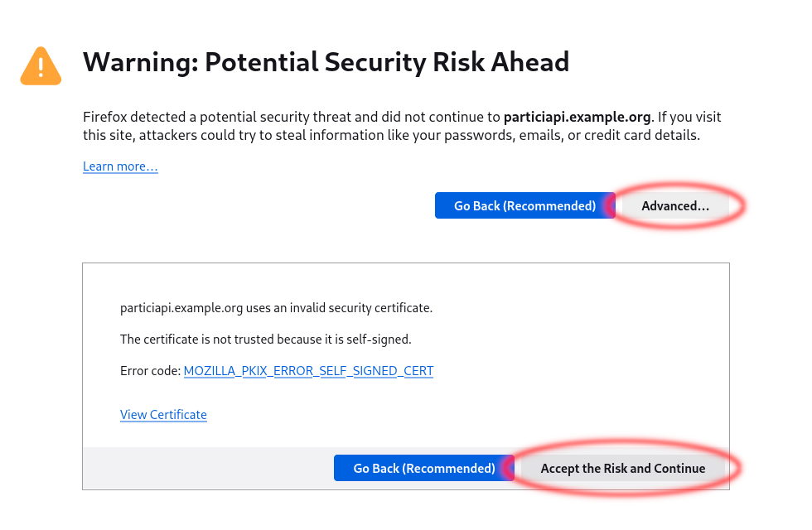Click the Learn more… hyperlink text

click(x=120, y=166)
